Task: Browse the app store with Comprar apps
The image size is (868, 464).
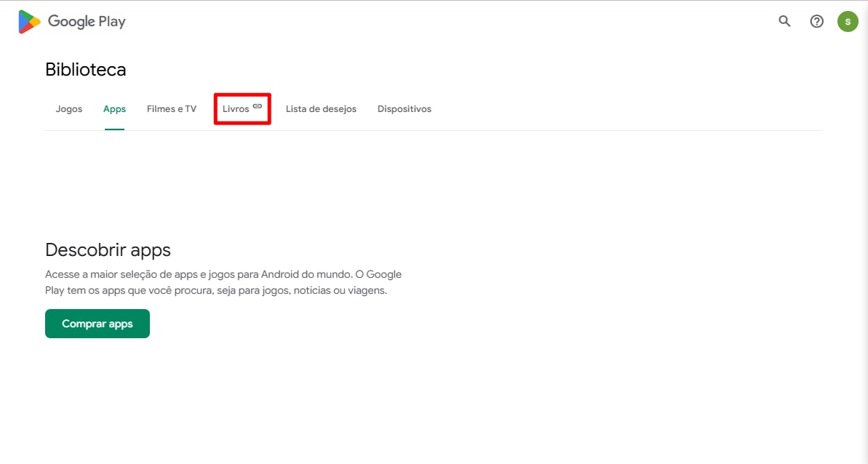Action: [x=97, y=323]
